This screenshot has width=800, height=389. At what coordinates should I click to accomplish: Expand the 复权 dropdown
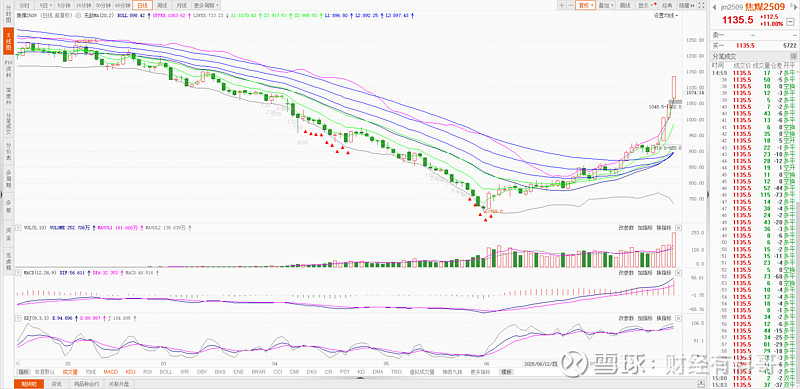[x=586, y=5]
